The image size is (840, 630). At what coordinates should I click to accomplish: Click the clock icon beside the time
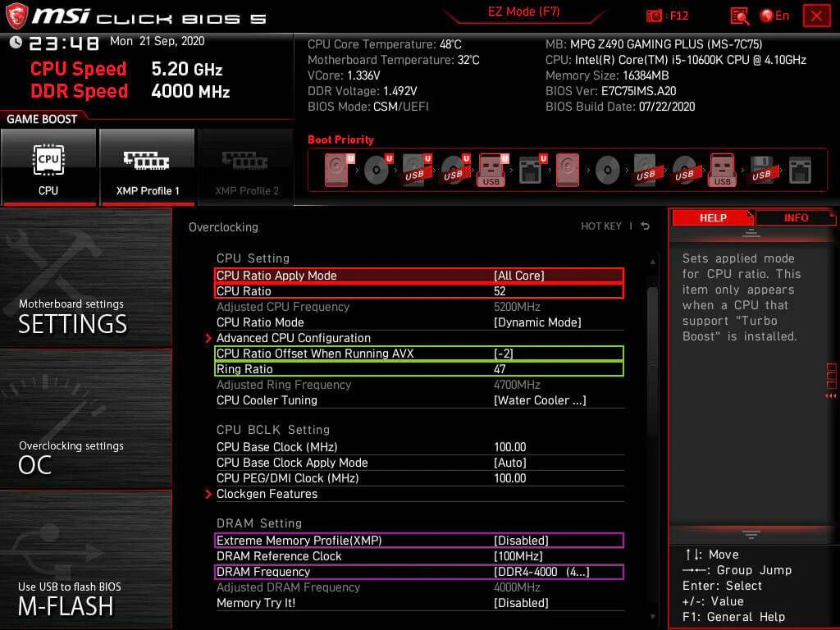click(x=16, y=42)
